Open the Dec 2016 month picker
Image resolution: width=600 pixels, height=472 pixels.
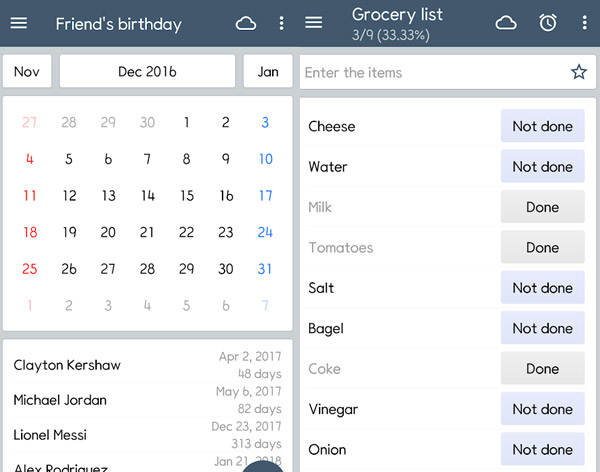coord(147,72)
